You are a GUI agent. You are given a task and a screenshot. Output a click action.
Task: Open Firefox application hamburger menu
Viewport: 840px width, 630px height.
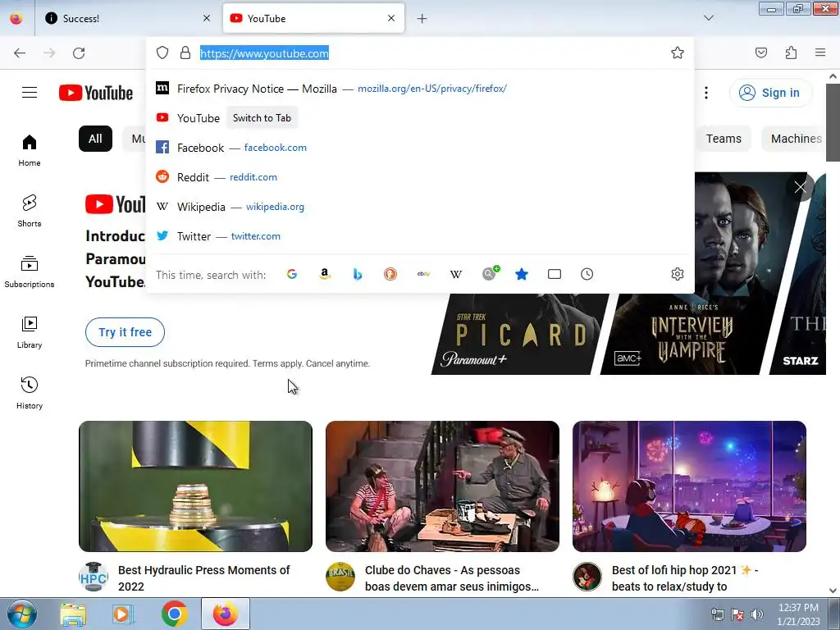[x=820, y=52]
